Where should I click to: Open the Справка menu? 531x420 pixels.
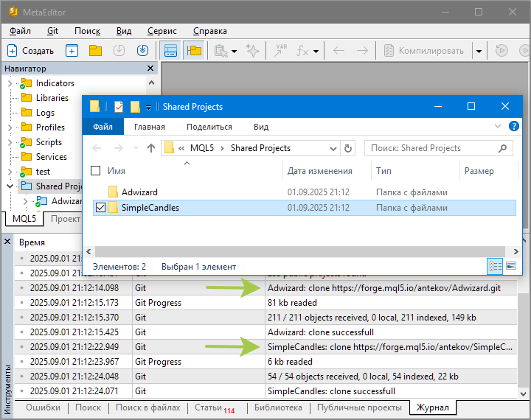[210, 31]
